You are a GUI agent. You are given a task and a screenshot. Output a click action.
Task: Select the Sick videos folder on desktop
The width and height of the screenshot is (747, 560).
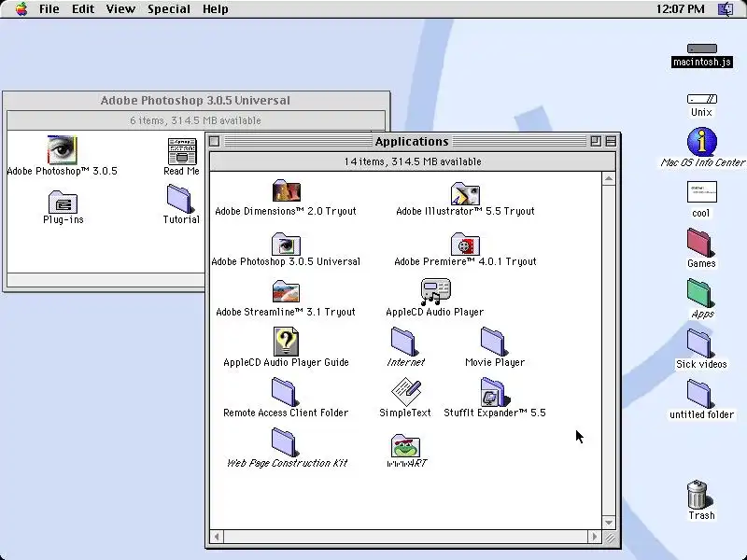click(x=700, y=343)
